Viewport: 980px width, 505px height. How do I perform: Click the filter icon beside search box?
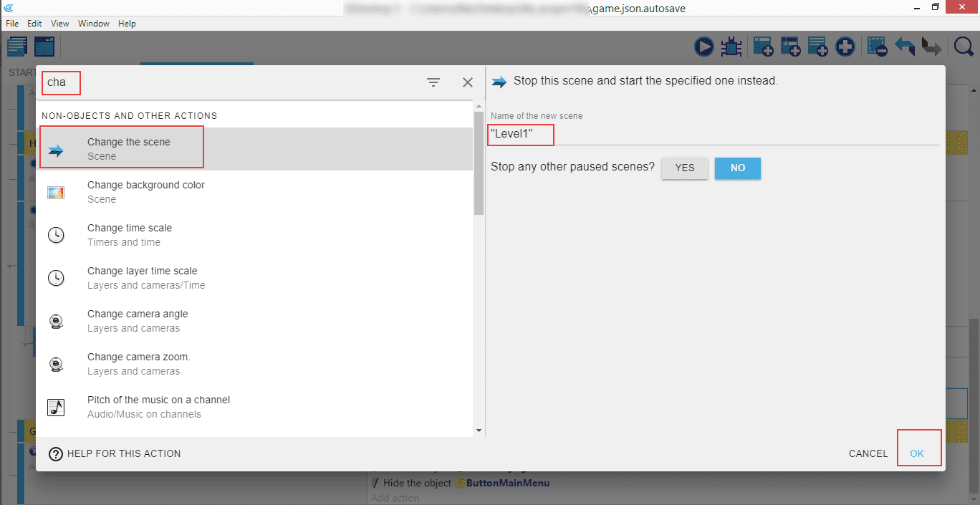click(433, 82)
